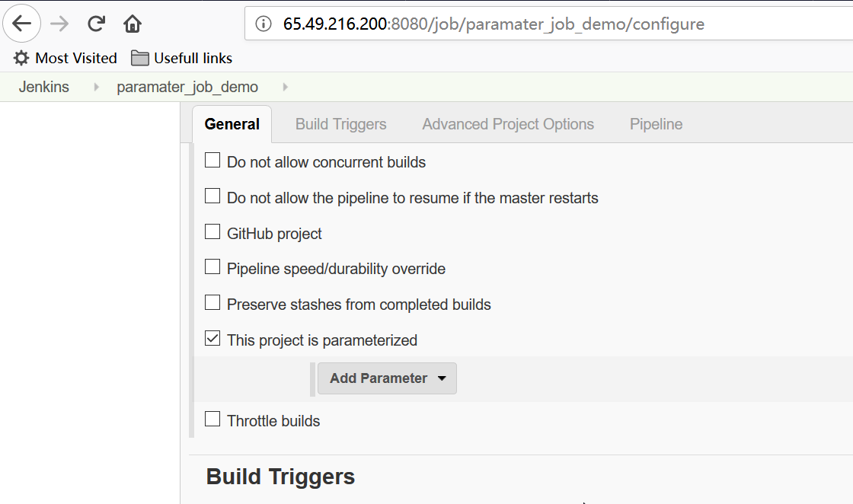The image size is (853, 504).
Task: Open the browser home page
Action: [132, 23]
